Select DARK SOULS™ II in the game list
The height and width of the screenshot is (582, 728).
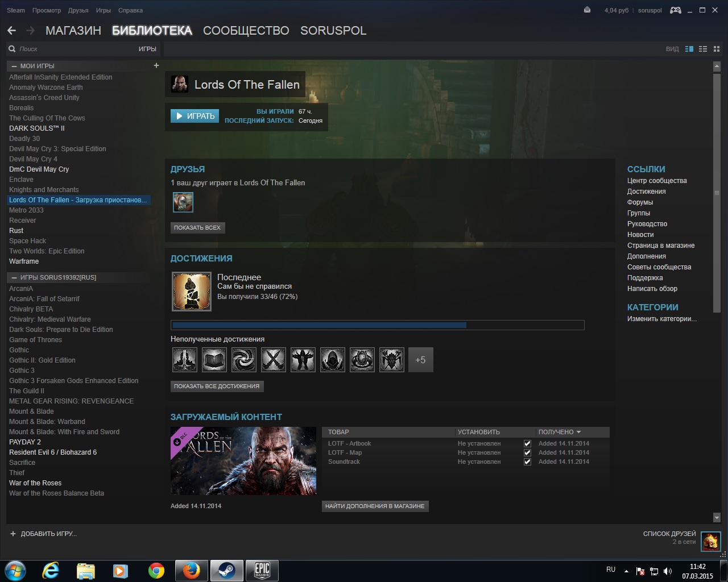point(37,128)
